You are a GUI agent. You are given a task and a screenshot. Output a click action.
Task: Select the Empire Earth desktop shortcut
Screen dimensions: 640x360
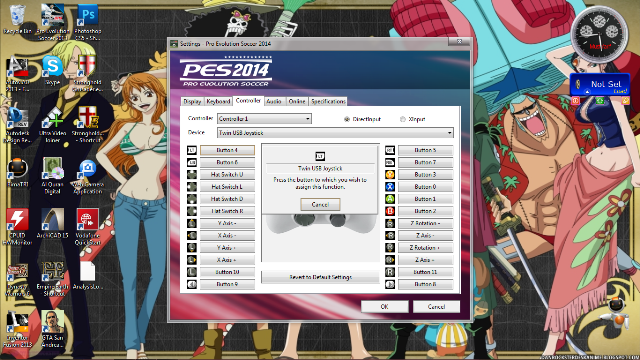(x=52, y=278)
